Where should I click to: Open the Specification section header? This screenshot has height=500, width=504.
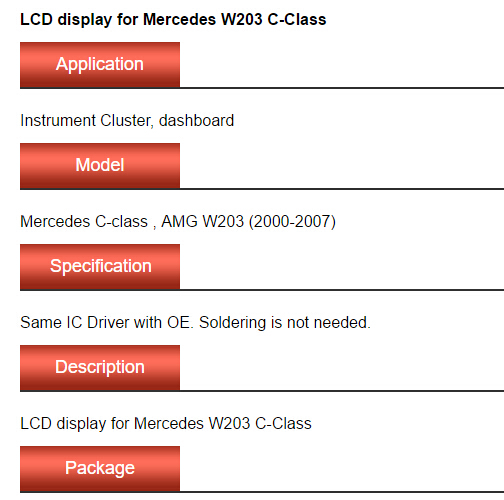[x=100, y=267]
